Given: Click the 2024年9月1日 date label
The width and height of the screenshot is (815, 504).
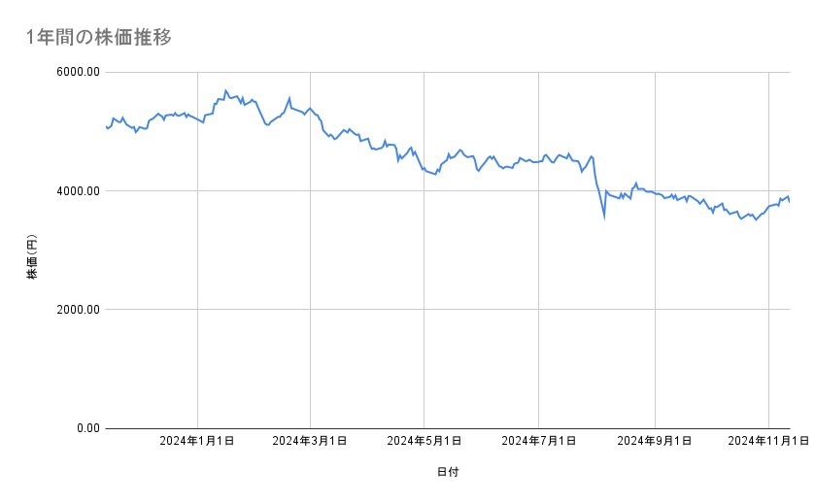Looking at the screenshot, I should coord(655,441).
